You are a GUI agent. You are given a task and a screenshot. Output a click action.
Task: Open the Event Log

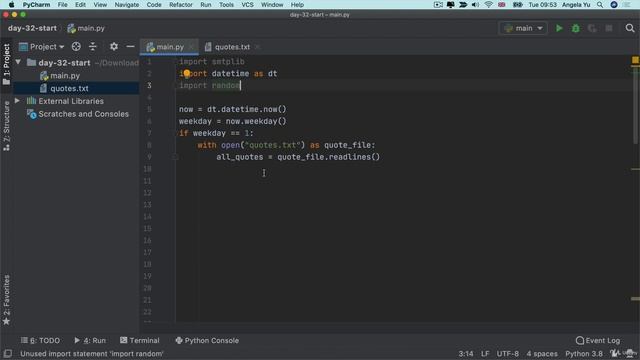[598, 340]
